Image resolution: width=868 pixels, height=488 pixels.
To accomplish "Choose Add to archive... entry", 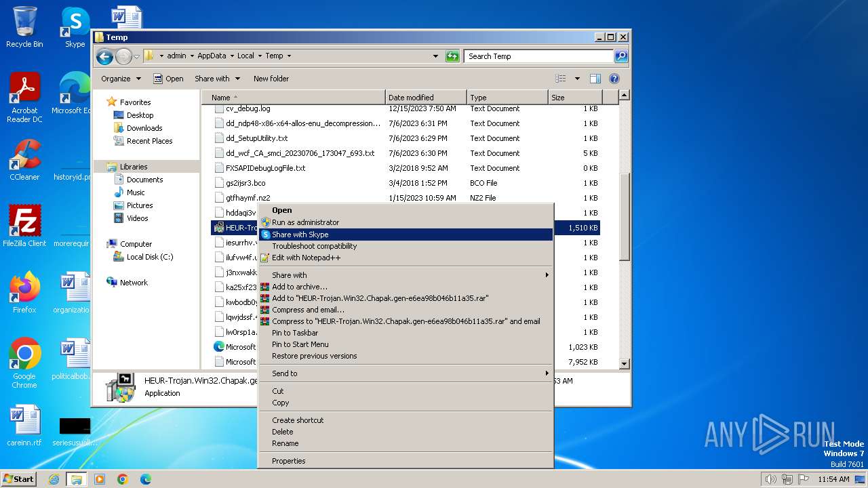I will [406, 287].
